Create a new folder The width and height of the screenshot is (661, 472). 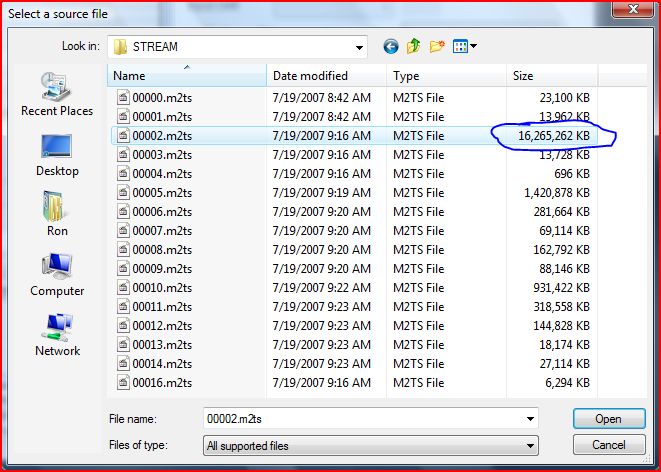click(437, 46)
